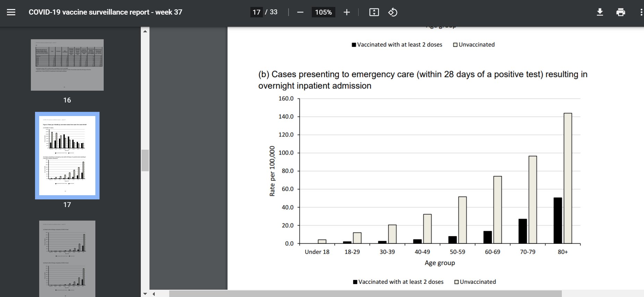Click the horizontal scrollbar thumb

coord(365,294)
